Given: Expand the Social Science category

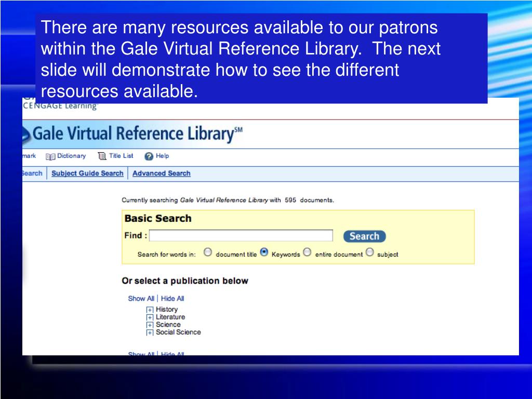Looking at the screenshot, I should click(150, 333).
